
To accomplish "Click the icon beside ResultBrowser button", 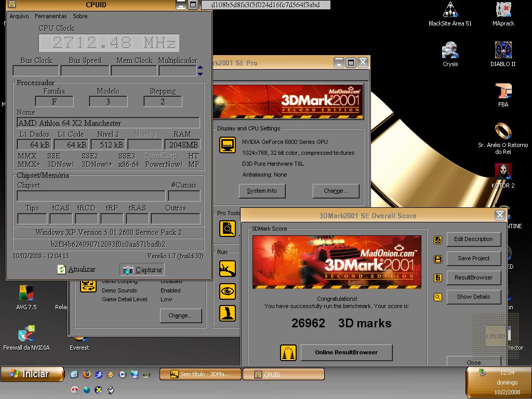I will pos(438,278).
